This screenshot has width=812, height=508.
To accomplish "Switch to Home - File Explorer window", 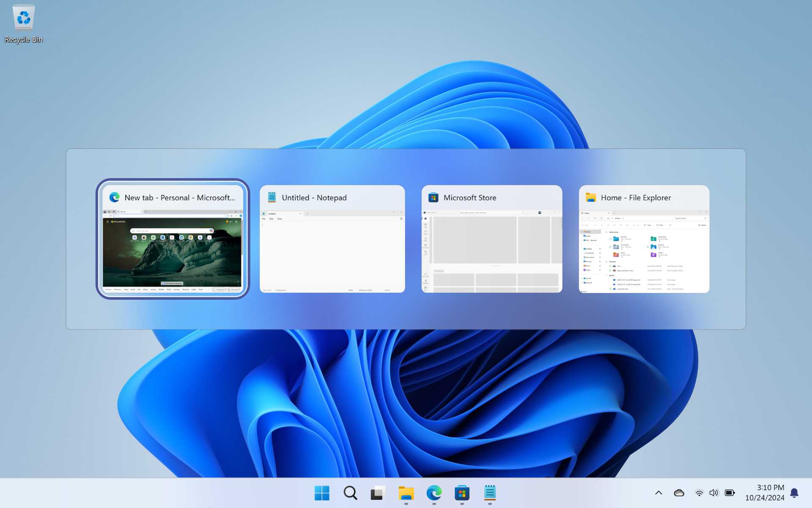I will point(644,239).
